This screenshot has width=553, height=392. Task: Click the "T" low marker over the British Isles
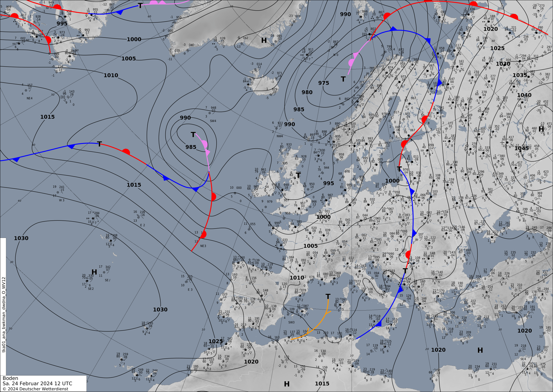(298, 176)
